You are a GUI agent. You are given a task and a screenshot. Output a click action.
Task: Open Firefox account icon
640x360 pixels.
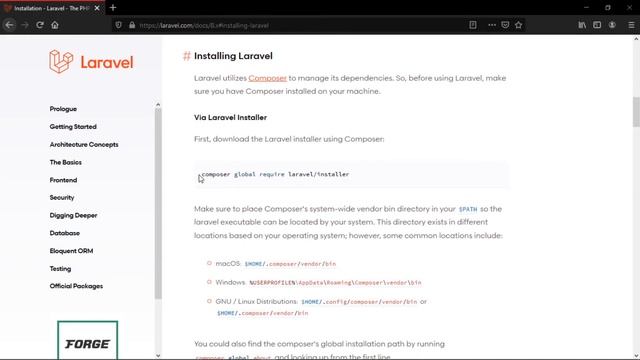coord(612,25)
